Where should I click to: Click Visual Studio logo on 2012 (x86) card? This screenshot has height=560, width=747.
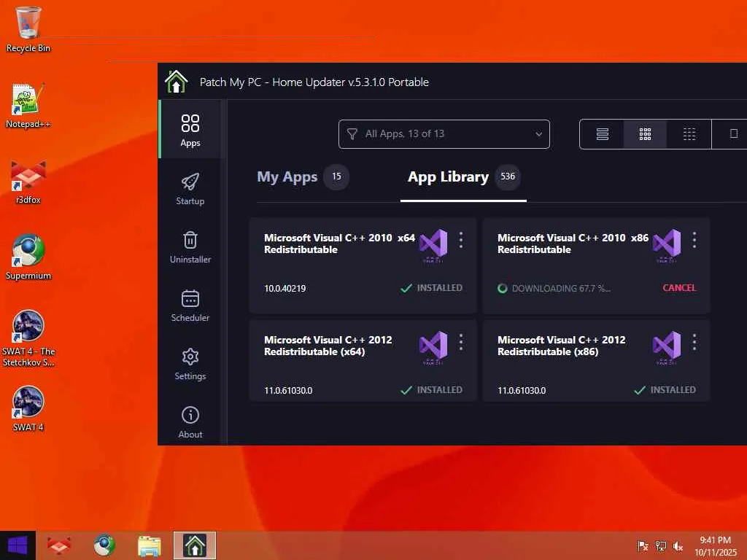tap(667, 347)
